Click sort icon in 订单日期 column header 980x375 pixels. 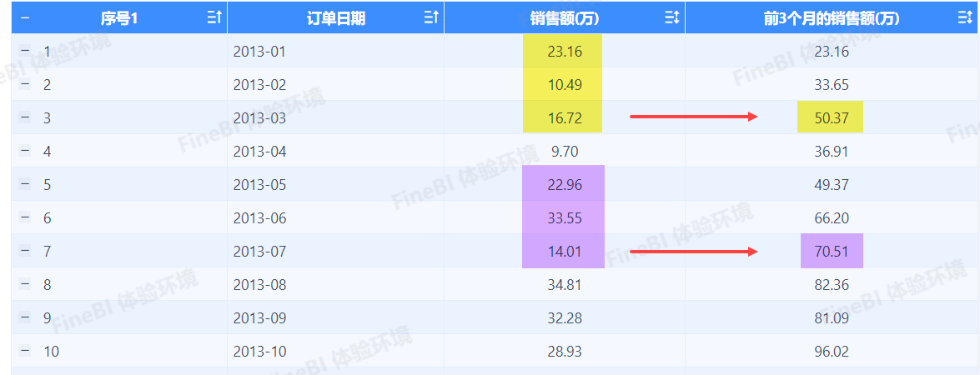430,17
